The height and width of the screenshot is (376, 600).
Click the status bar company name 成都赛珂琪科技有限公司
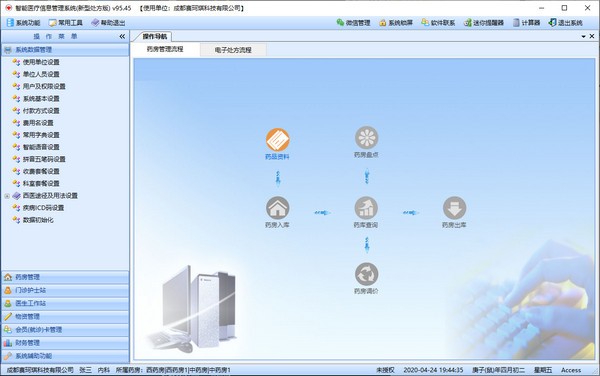40,370
